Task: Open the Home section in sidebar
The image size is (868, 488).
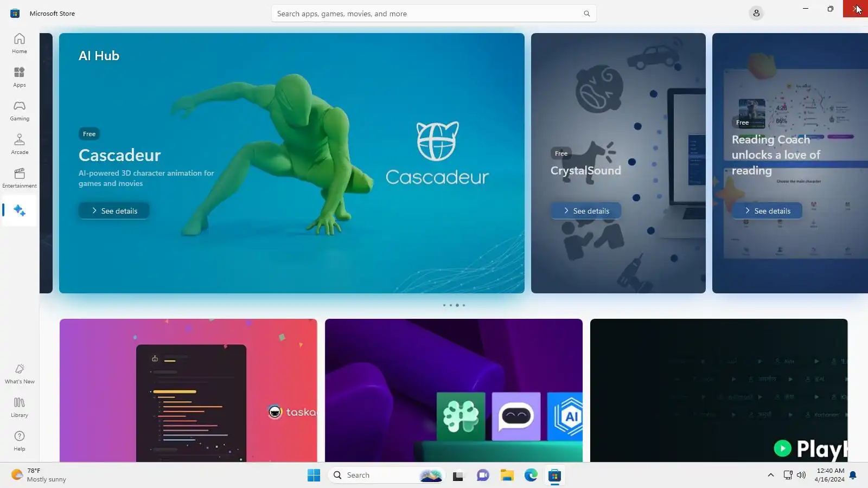Action: tap(20, 43)
